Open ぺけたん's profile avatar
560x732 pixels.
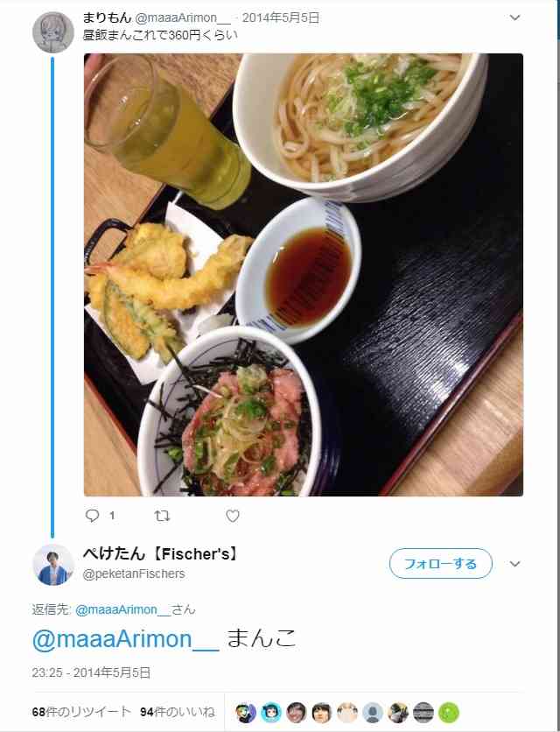(x=52, y=564)
